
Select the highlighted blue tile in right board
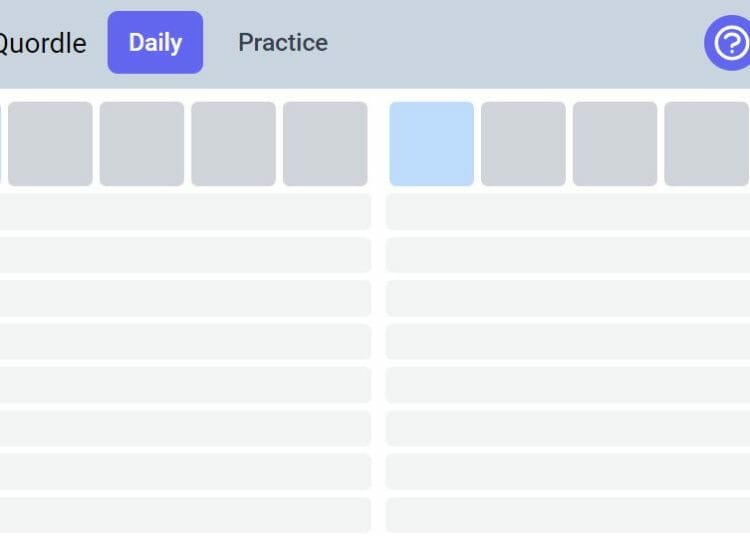point(431,144)
